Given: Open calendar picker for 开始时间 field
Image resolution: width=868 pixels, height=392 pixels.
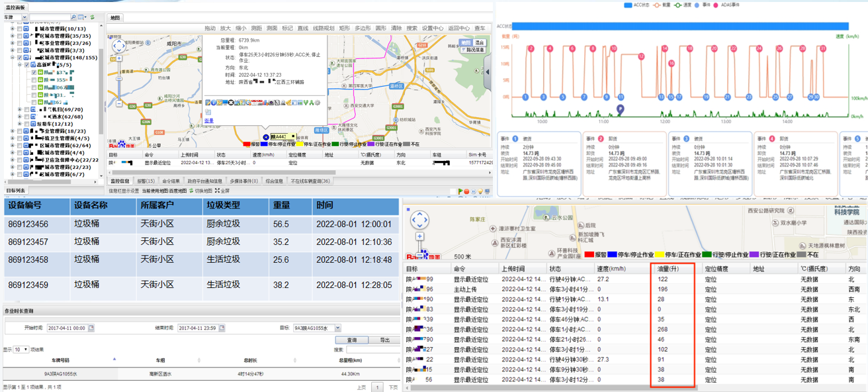Looking at the screenshot, I should click(x=91, y=328).
